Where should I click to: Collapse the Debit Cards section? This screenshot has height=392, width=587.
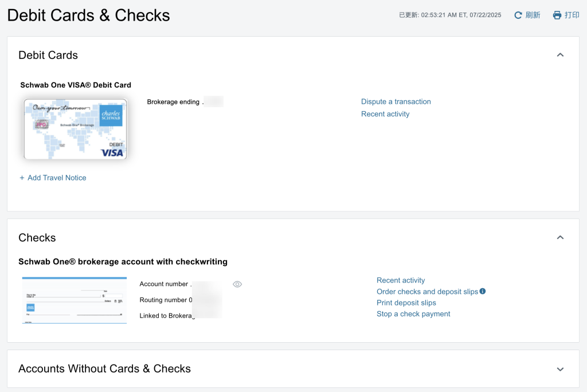tap(560, 55)
